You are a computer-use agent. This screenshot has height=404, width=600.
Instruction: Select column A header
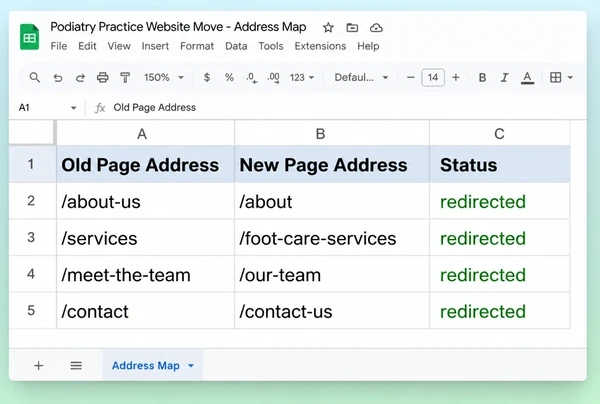pos(145,133)
